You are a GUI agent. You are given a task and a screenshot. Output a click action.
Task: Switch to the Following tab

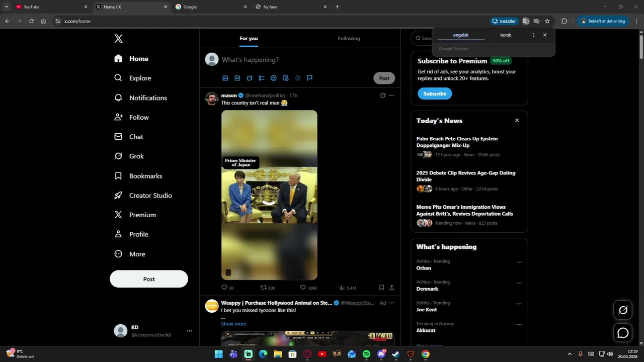pos(349,38)
